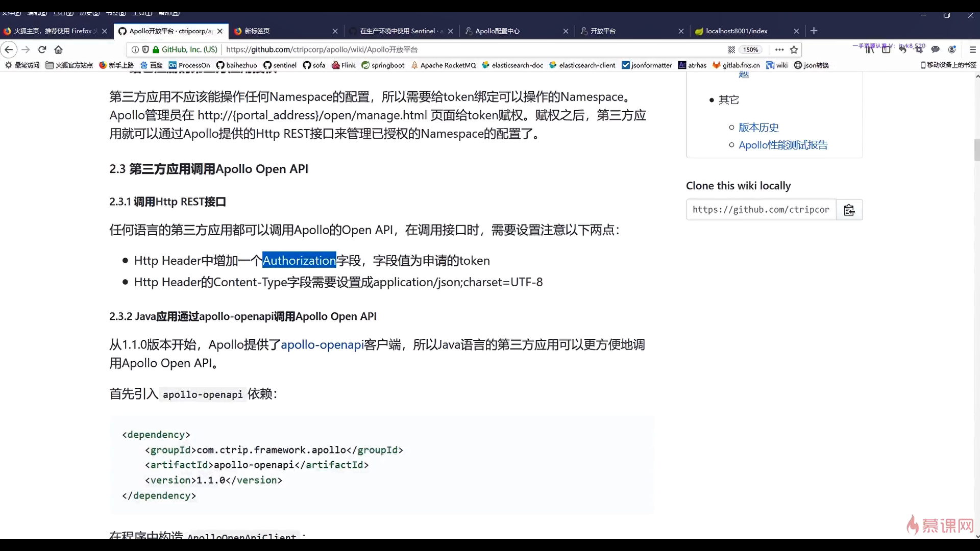This screenshot has height=551, width=980.
Task: Toggle the sidebar view icon
Action: point(886,49)
